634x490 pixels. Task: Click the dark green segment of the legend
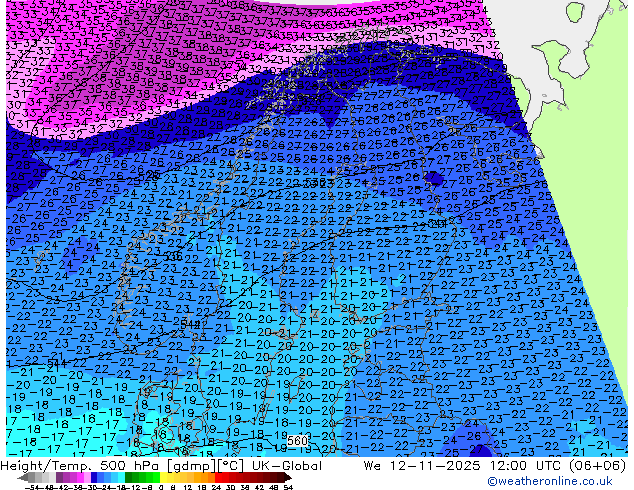(x=129, y=477)
